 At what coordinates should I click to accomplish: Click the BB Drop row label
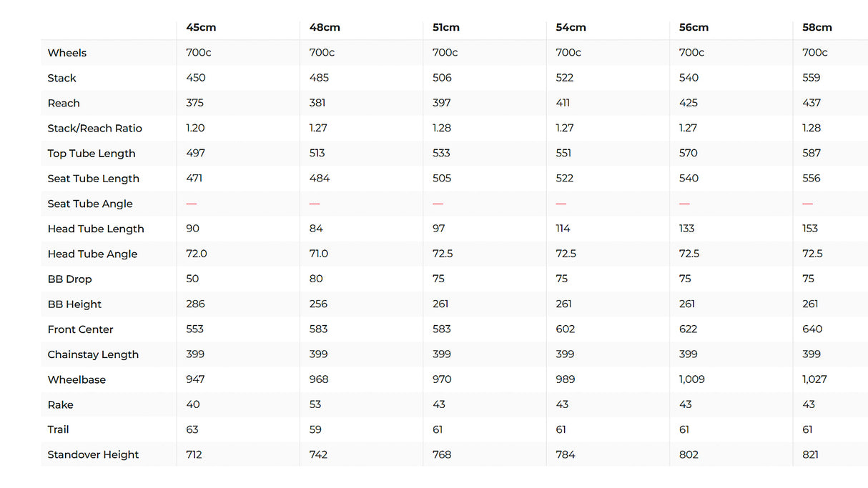tap(69, 279)
